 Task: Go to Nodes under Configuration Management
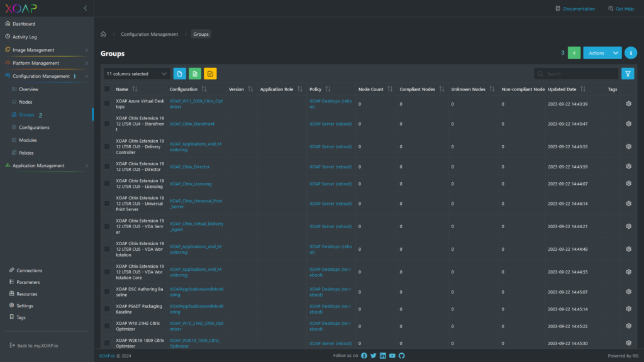[x=25, y=102]
